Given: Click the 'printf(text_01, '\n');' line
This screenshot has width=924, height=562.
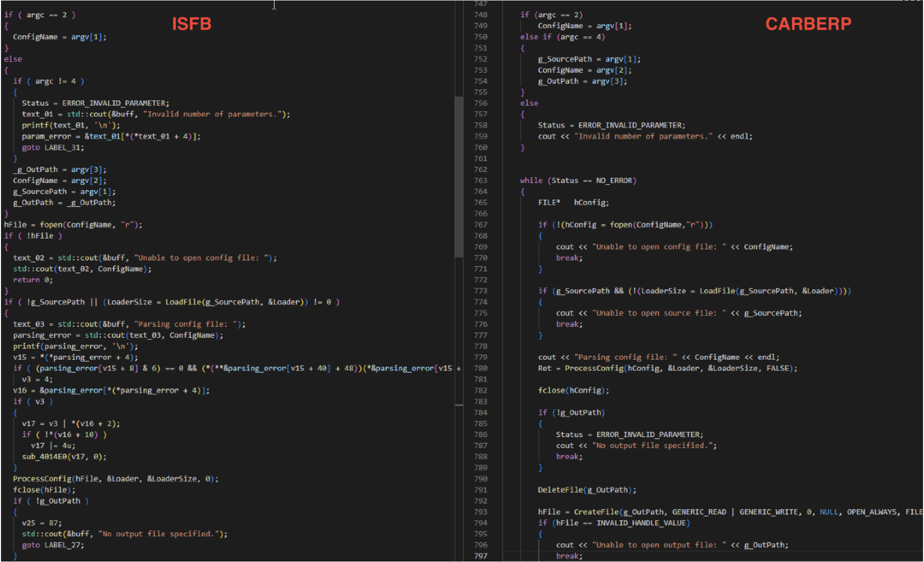Looking at the screenshot, I should (71, 125).
